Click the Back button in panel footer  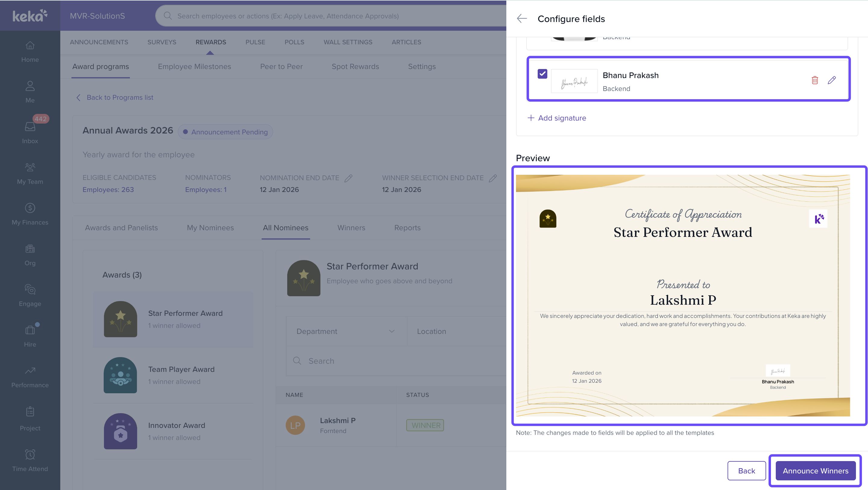746,471
